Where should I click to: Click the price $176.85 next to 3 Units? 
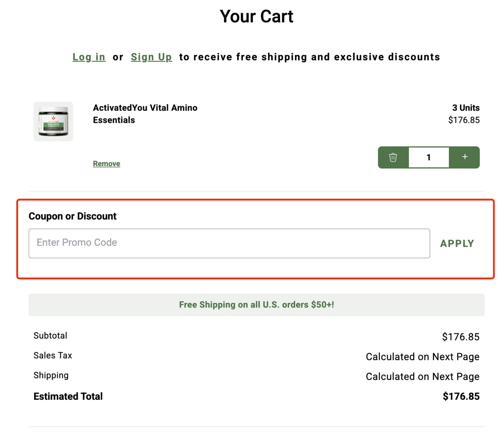464,120
